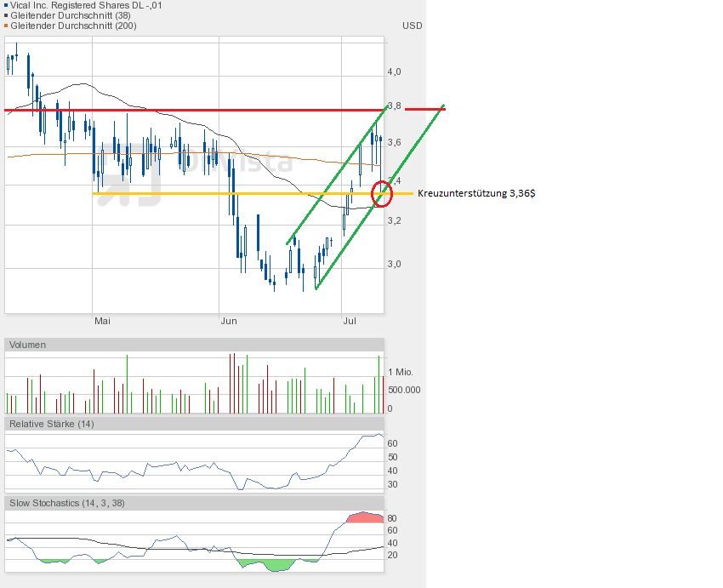Click the red circle at the cross support
The image size is (723, 588).
(384, 193)
